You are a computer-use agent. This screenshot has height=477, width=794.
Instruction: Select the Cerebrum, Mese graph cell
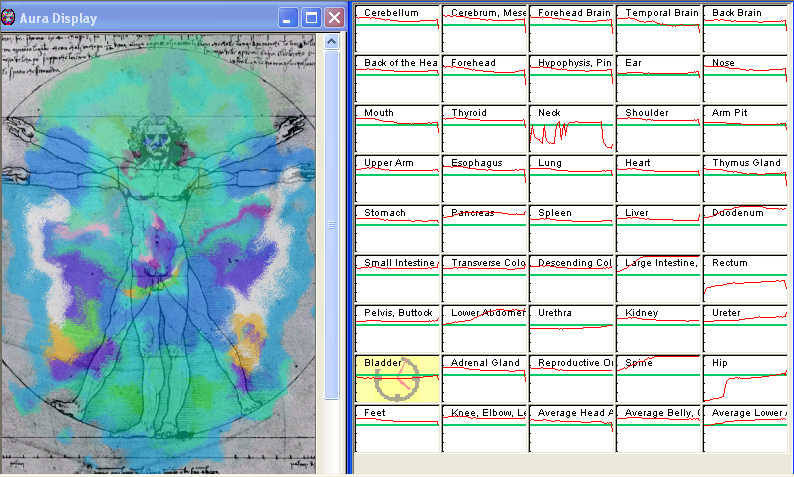click(485, 29)
